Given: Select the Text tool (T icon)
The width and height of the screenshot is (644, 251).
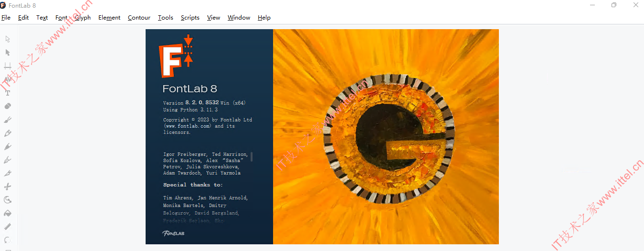Looking at the screenshot, I should coord(8,93).
